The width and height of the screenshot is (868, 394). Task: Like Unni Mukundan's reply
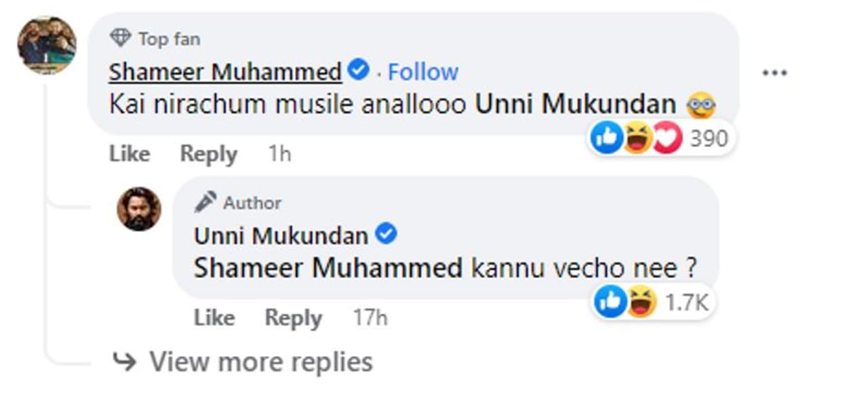pyautogui.click(x=214, y=317)
